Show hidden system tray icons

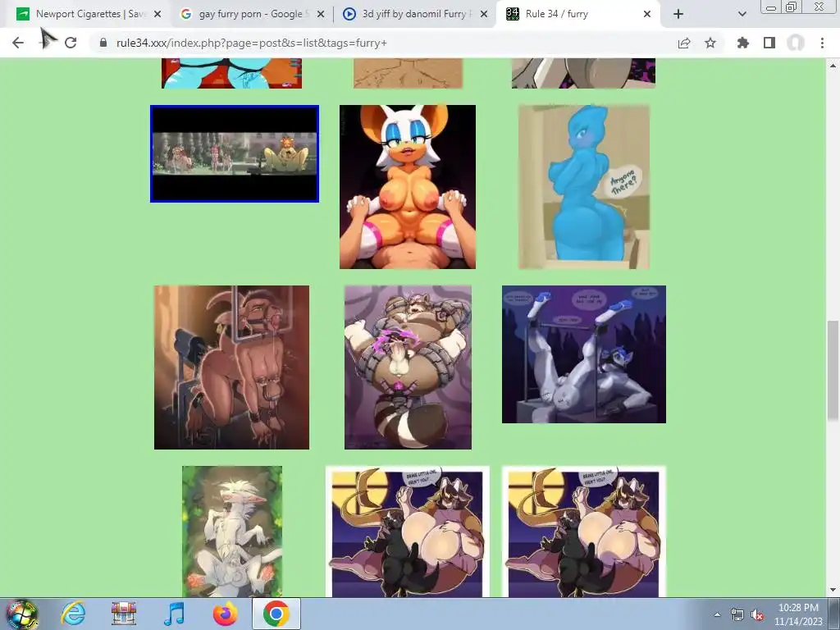click(717, 615)
